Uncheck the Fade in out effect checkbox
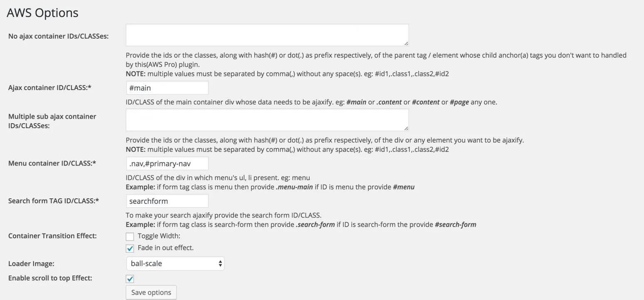Image resolution: width=644 pixels, height=300 pixels. tap(130, 249)
